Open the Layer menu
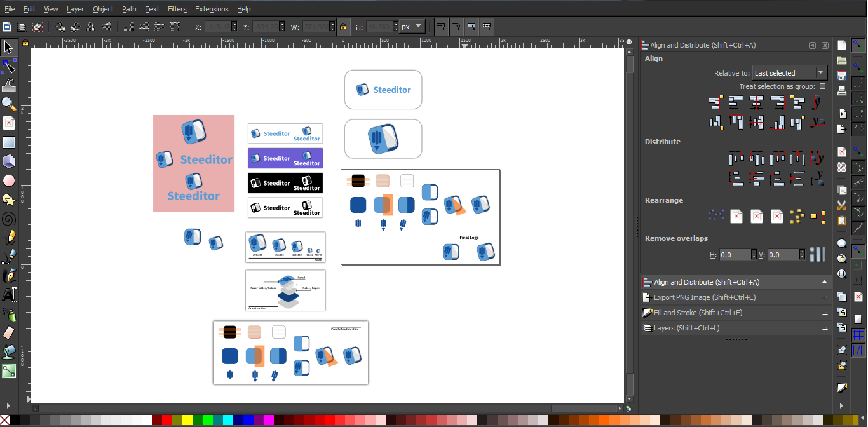 click(75, 9)
